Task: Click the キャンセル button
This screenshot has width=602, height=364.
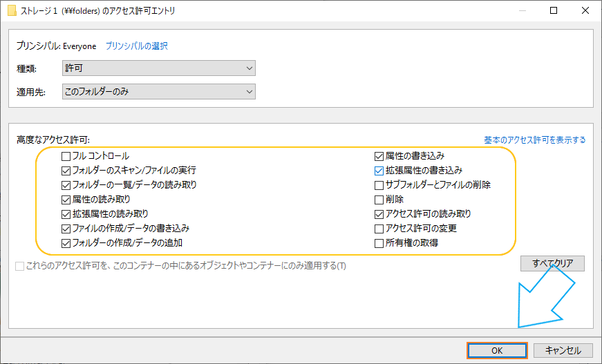Action: 563,351
